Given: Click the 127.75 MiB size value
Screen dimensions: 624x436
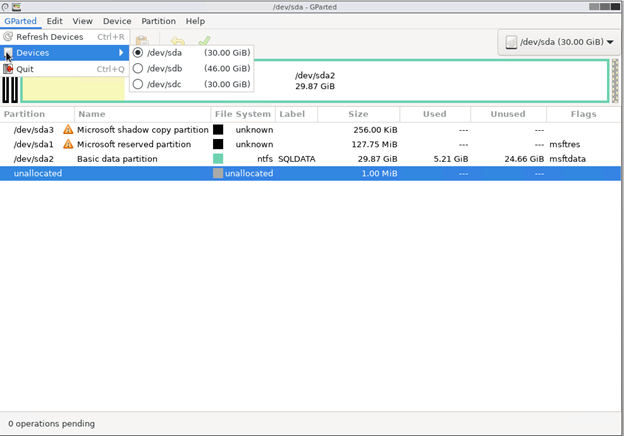Looking at the screenshot, I should [x=374, y=144].
